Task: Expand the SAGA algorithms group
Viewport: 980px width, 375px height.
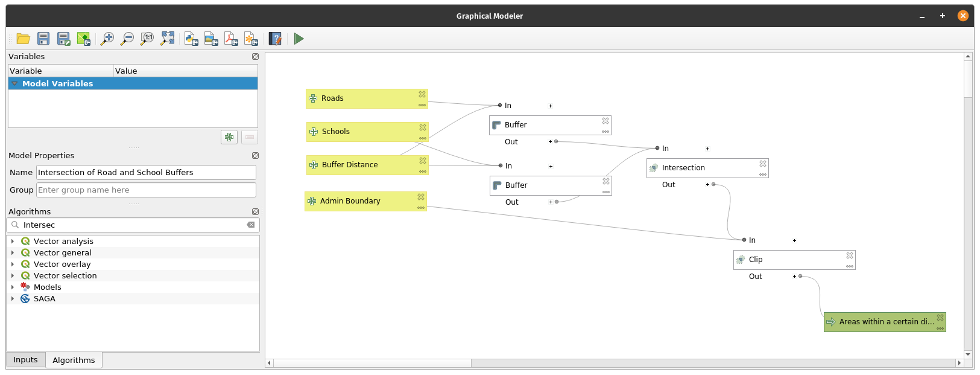Action: point(13,298)
